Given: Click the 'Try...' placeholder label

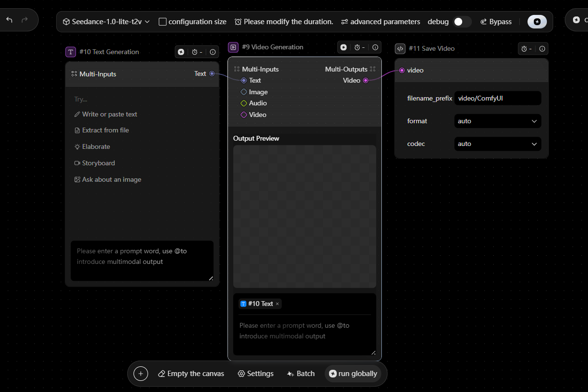Looking at the screenshot, I should click(x=81, y=100).
